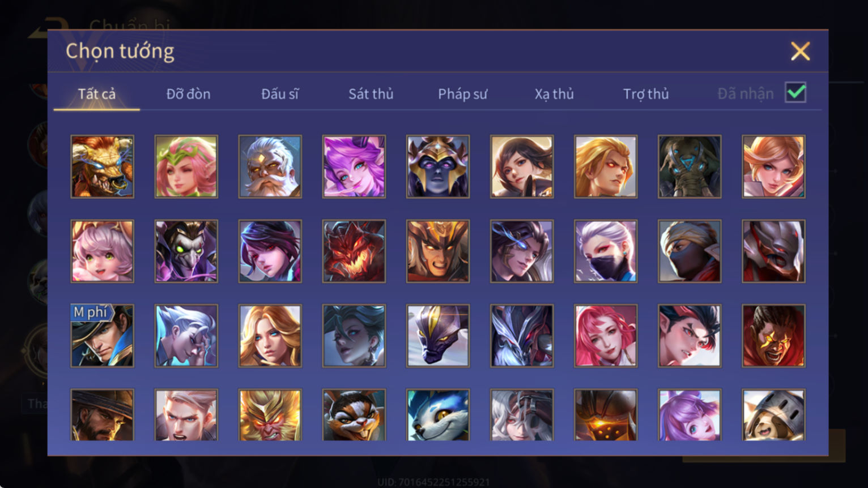Select the red demon face hero
This screenshot has width=868, height=488.
[354, 251]
